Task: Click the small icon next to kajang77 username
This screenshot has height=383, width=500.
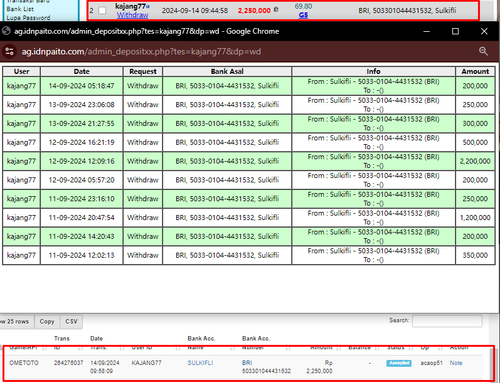Action: (148, 6)
